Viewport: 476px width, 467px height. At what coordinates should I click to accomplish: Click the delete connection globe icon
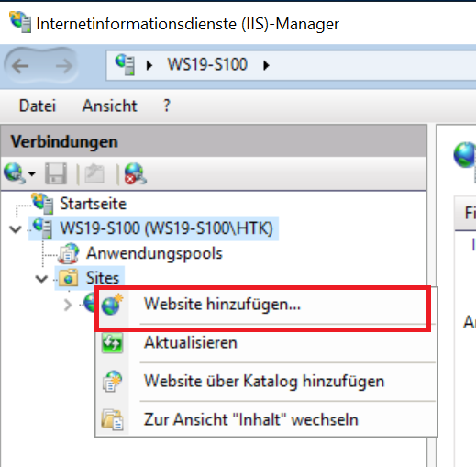[135, 173]
